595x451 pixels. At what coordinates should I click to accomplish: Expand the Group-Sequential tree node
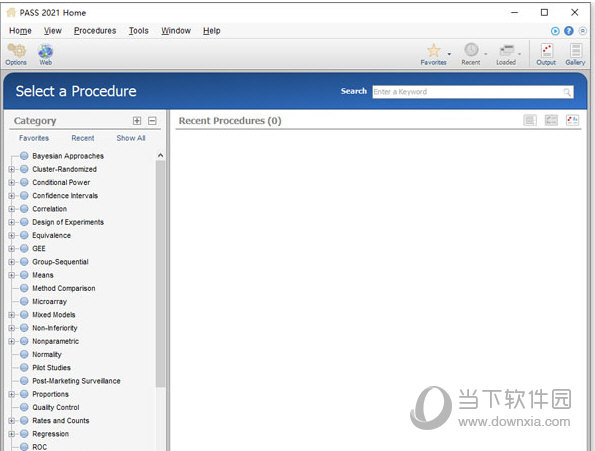11,262
